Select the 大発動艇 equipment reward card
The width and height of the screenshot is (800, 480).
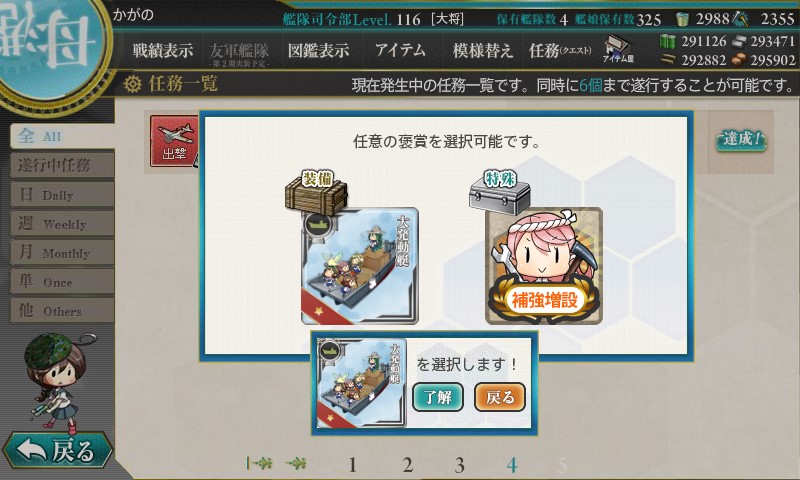tap(360, 266)
